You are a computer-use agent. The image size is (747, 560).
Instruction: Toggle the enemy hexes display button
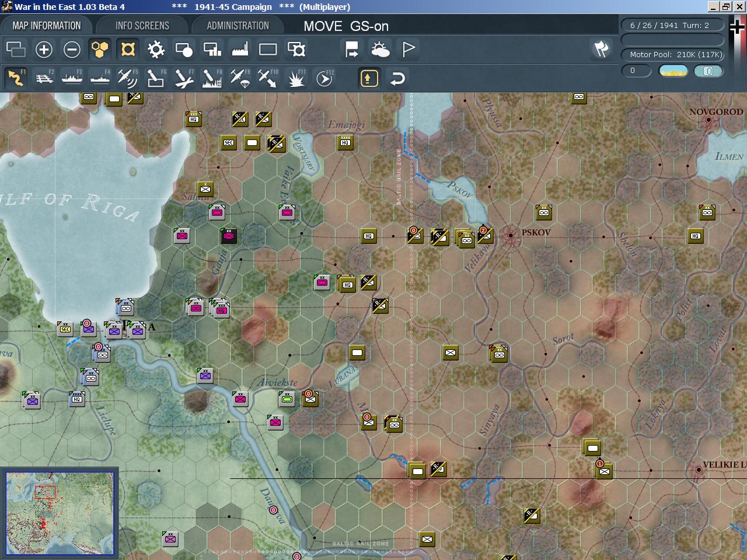click(x=128, y=50)
